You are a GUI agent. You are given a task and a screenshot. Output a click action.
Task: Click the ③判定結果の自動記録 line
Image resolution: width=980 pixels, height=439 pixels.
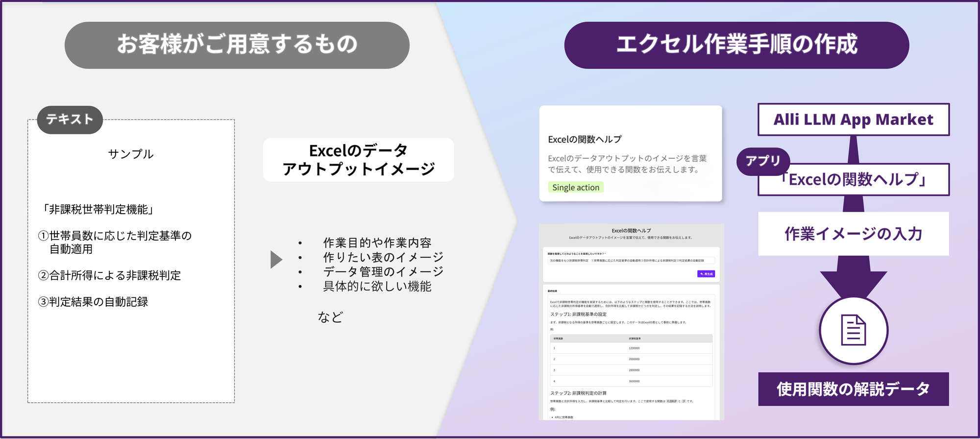[93, 302]
